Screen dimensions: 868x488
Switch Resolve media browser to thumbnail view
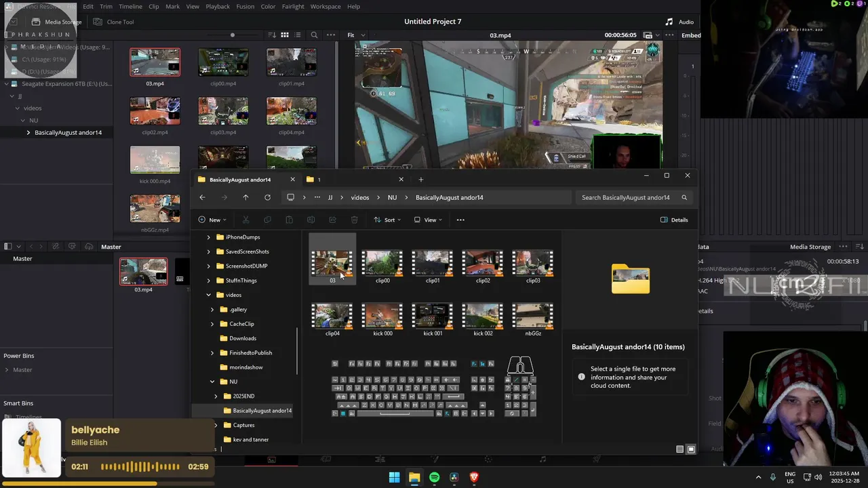[x=285, y=35]
